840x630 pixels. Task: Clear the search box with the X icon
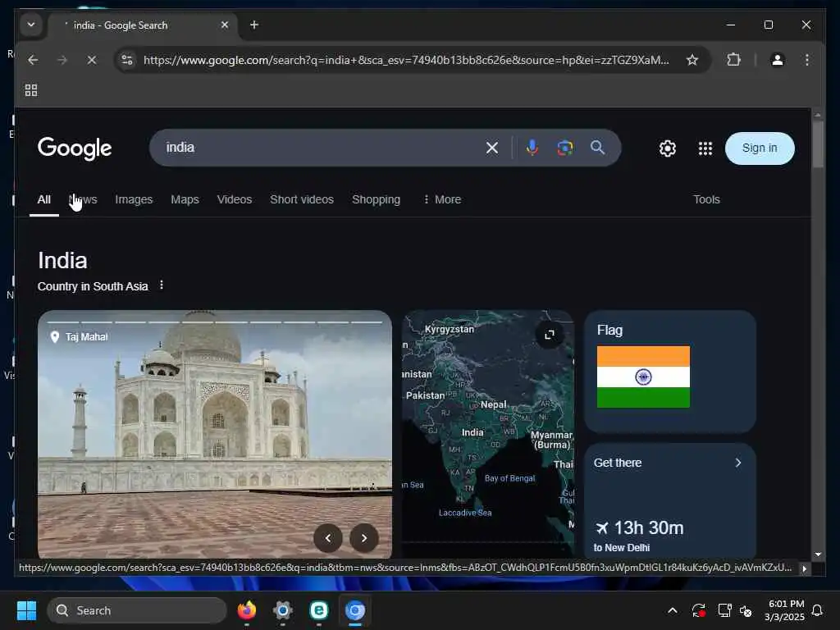click(492, 148)
